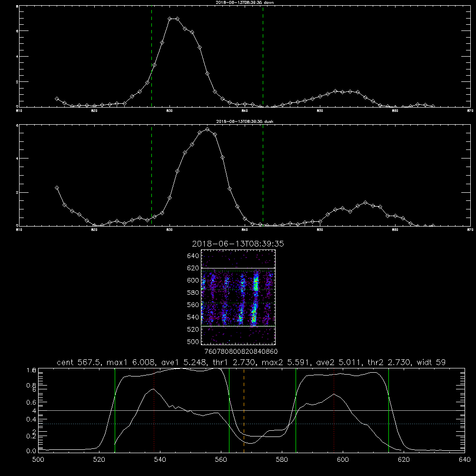Click the right green dashed line in dawn plot
Image resolution: width=476 pixels, height=476 pixels.
coord(263,57)
